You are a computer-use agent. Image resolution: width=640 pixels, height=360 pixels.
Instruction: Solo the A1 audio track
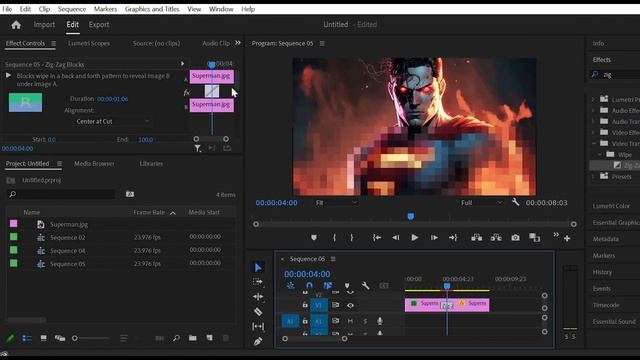point(365,321)
